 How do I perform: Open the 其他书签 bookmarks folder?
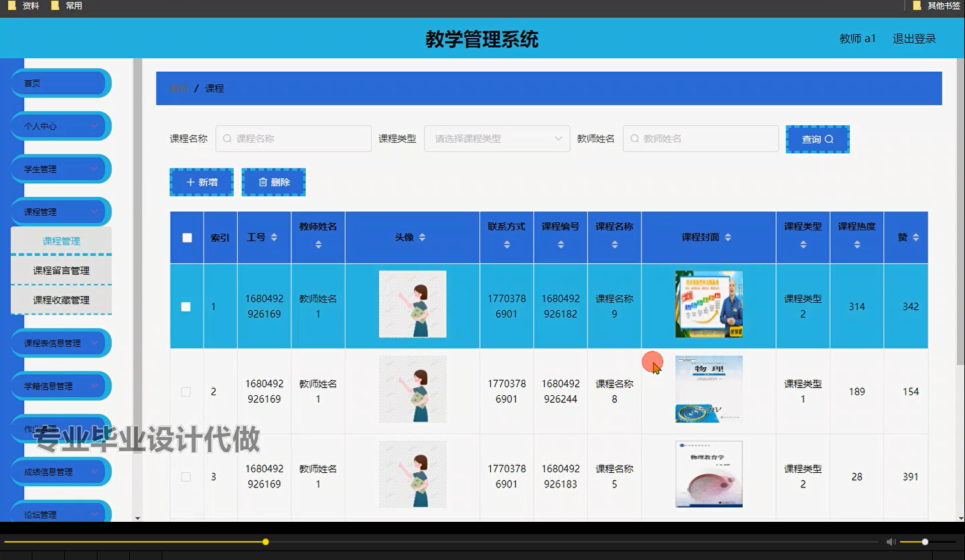point(936,6)
